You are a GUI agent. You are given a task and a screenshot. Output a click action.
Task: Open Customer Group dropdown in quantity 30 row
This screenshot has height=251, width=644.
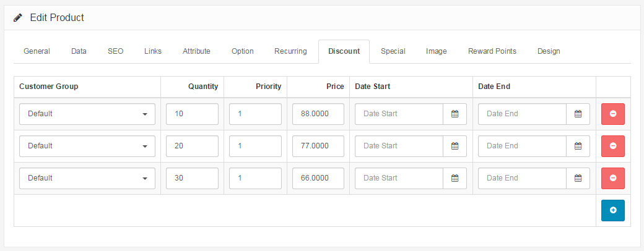(87, 178)
